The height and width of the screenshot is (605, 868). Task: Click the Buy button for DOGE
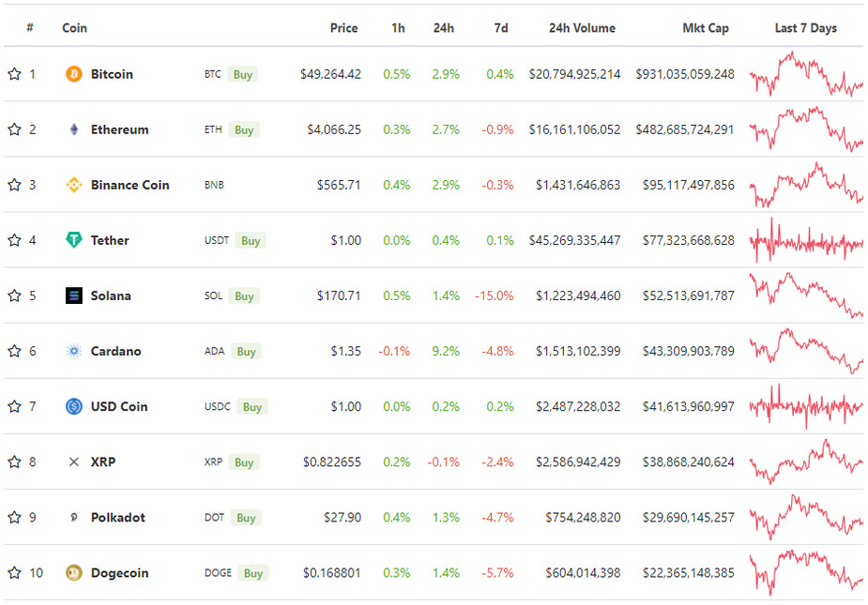253,573
